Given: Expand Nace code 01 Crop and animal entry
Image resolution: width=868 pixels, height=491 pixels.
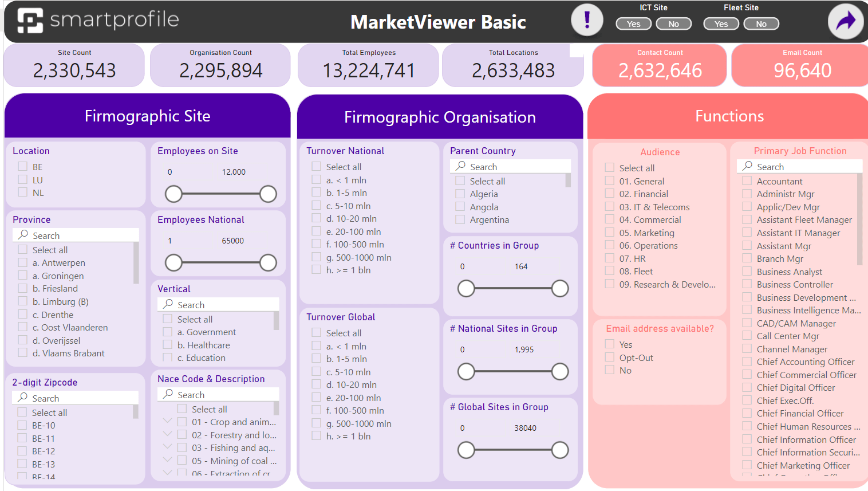Looking at the screenshot, I should tap(167, 422).
